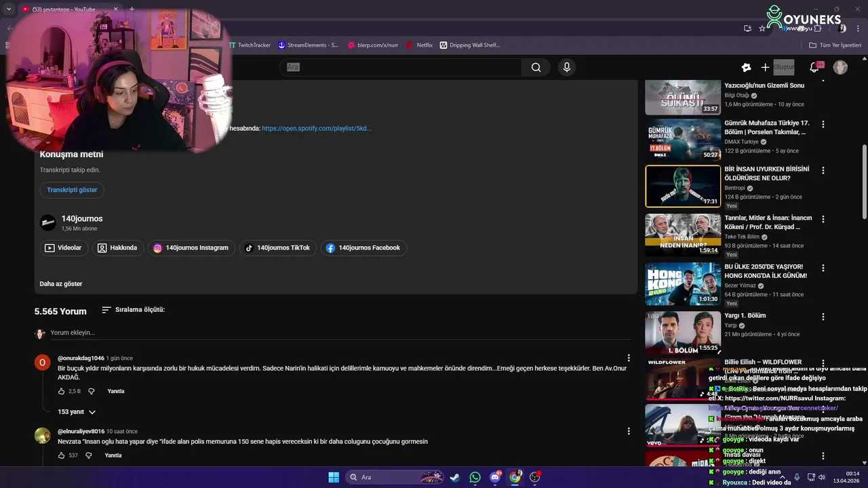Open Yargı 1. Bölüm video thumbnail
The height and width of the screenshot is (488, 868).
(x=683, y=332)
